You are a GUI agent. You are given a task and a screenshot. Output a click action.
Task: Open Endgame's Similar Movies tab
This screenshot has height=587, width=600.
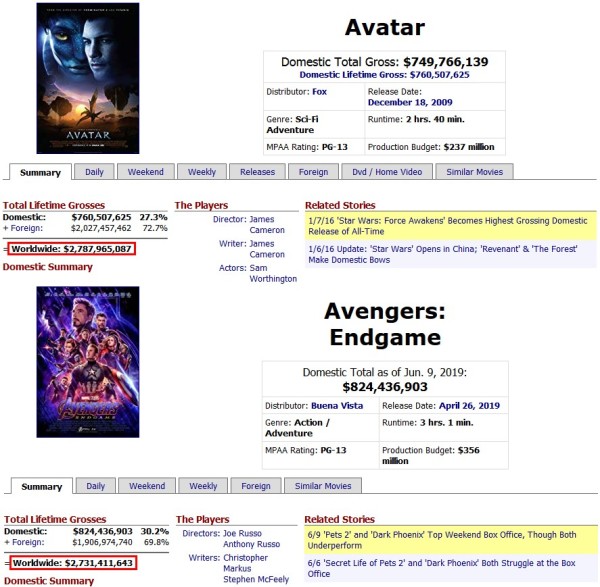point(323,486)
